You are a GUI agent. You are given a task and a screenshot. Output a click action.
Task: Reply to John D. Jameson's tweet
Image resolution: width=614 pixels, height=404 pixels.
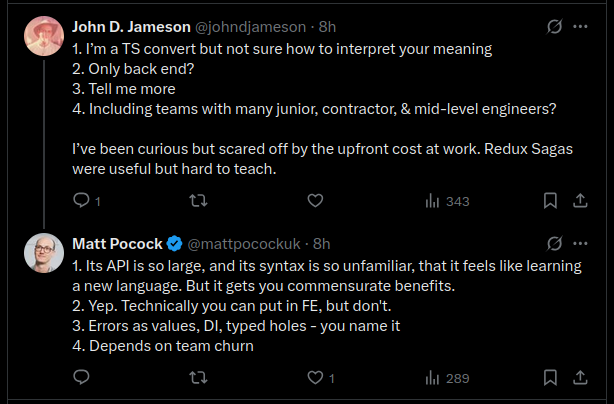82,201
